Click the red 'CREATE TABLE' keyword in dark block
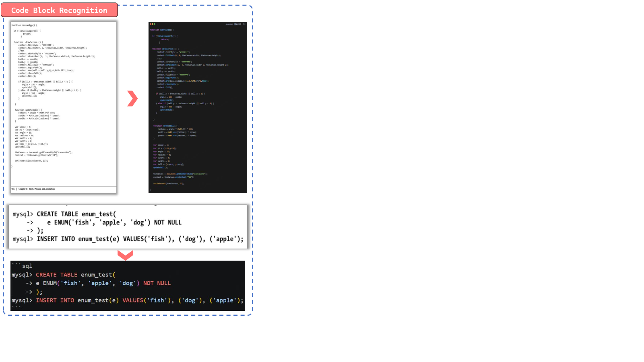 56,275
